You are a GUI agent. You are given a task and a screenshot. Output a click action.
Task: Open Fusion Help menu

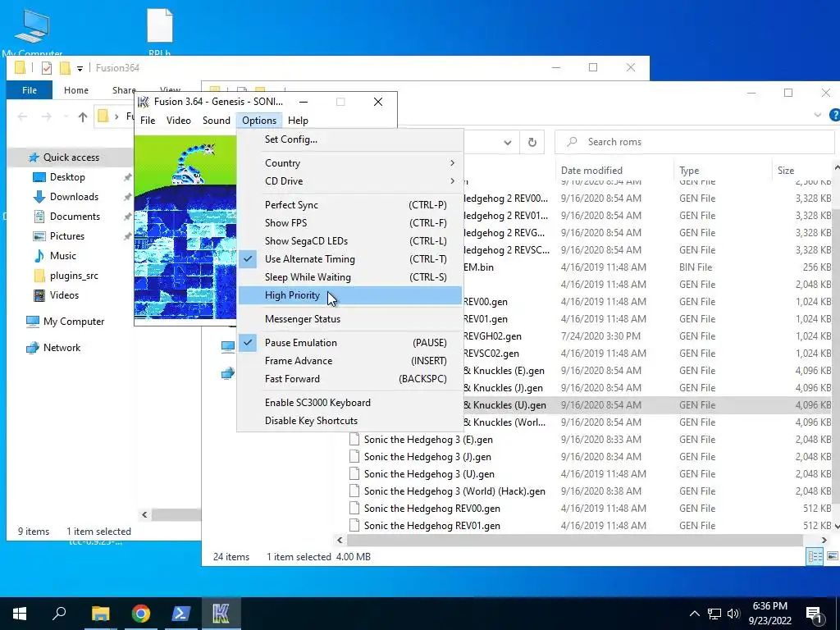(x=298, y=121)
